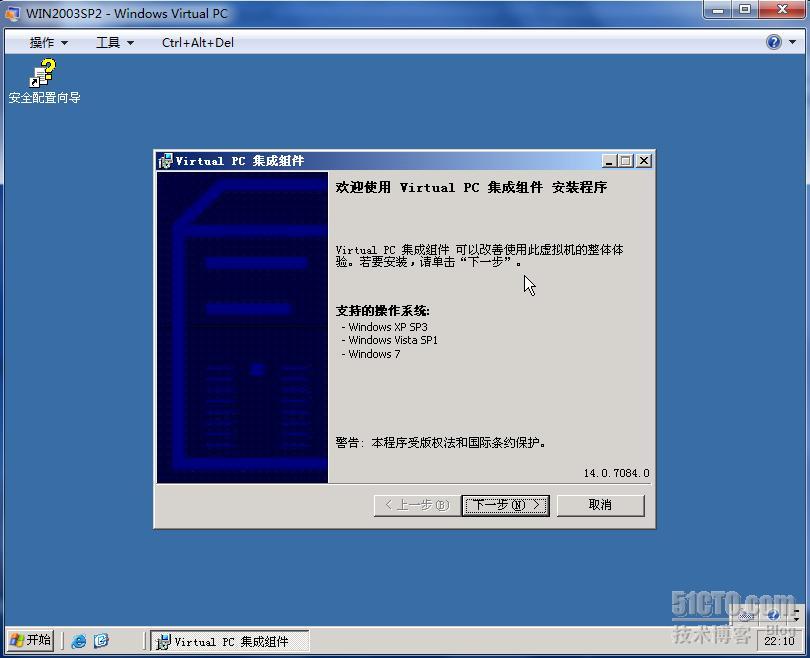Minimize the WIN2003SP2 Virtual PC window
This screenshot has height=658, width=810.
(x=719, y=9)
